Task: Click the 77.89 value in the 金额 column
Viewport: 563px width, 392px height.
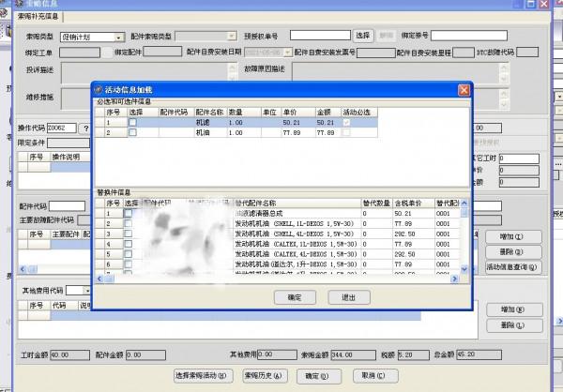Action: (327, 132)
